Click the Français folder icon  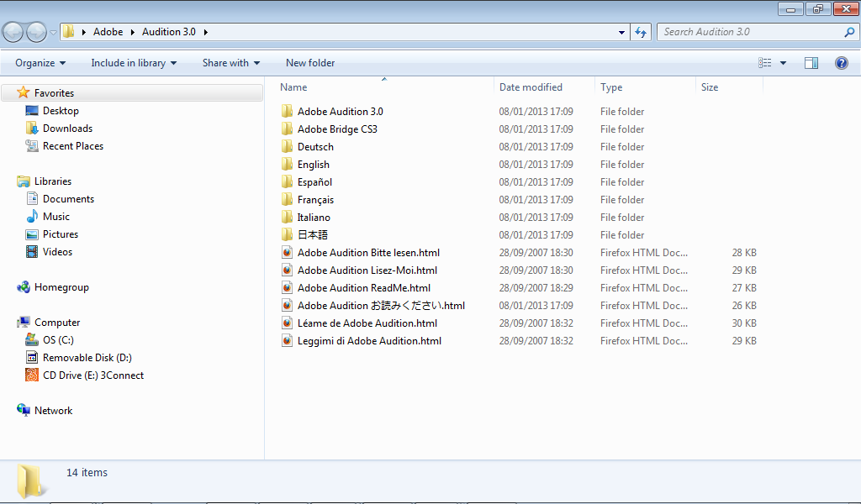pos(287,200)
